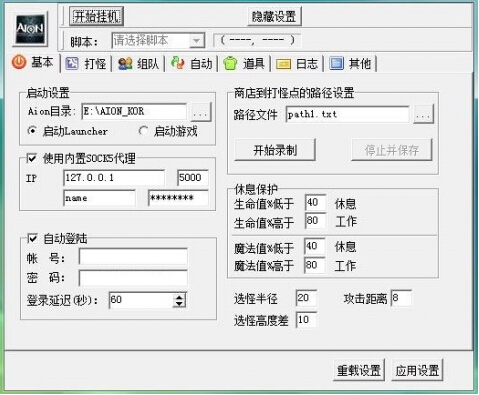Switch to the 自动 tab
479x395 pixels.
192,63
